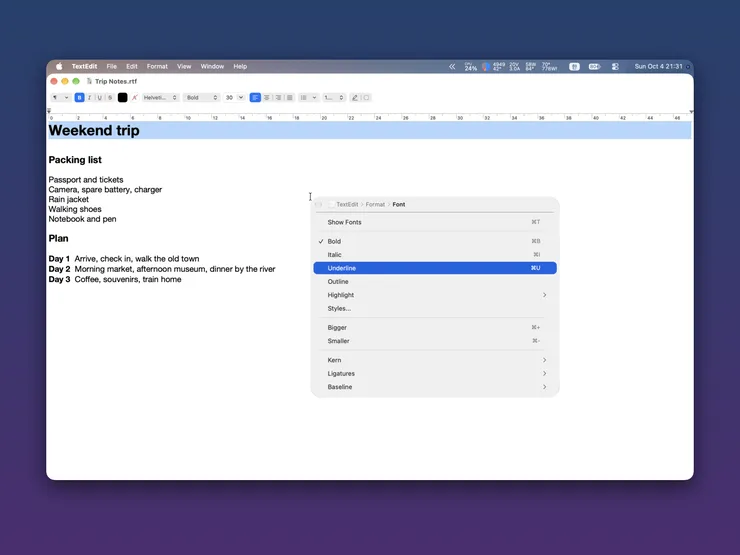The width and height of the screenshot is (740, 555).
Task: Open the File menu
Action: [111, 67]
